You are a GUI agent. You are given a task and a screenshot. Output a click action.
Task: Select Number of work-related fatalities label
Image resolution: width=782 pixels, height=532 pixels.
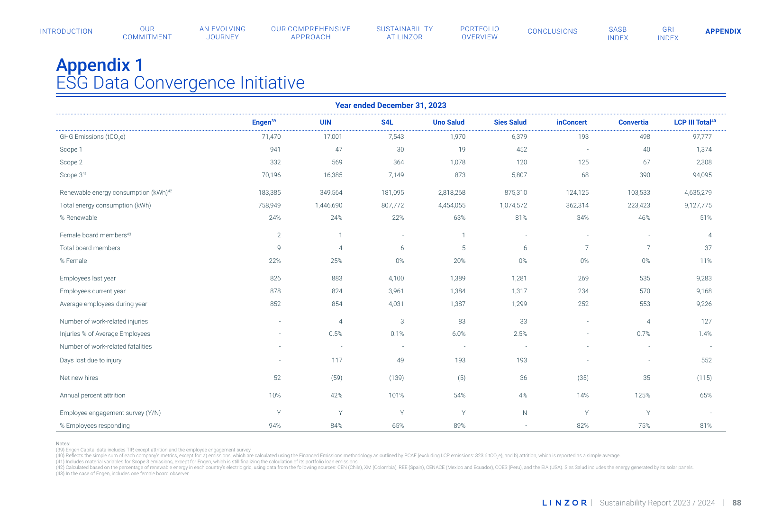pos(106,347)
